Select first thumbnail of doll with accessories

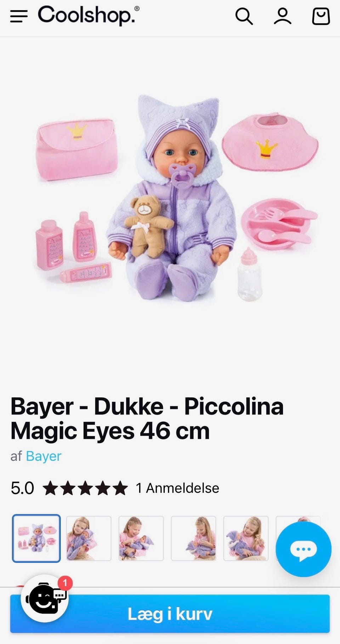(36, 538)
